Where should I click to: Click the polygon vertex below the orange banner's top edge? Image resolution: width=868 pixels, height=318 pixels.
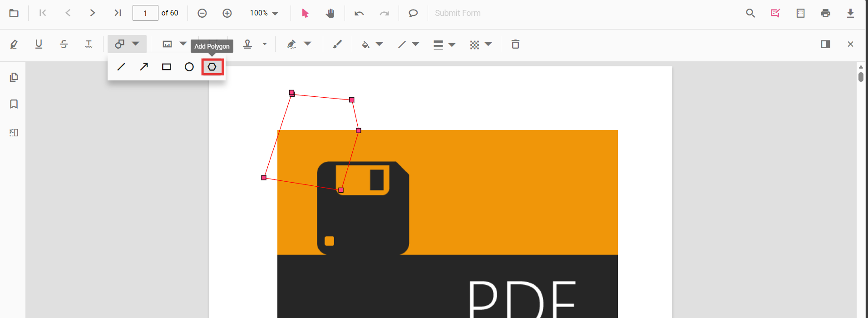coord(341,190)
